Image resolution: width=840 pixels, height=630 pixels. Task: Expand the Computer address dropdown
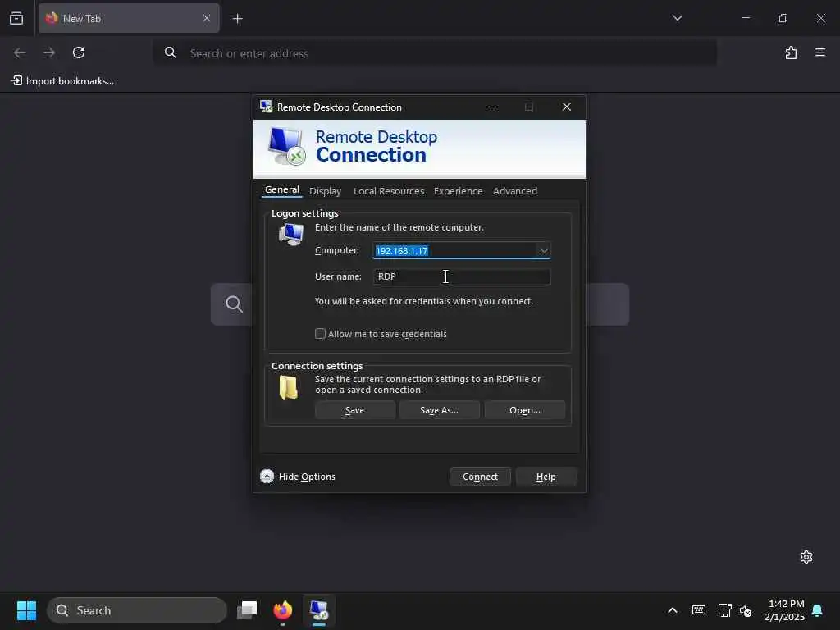[543, 251]
